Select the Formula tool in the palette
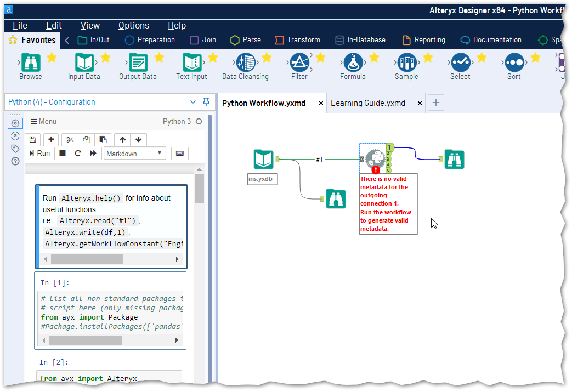The height and width of the screenshot is (392, 572). [x=353, y=63]
